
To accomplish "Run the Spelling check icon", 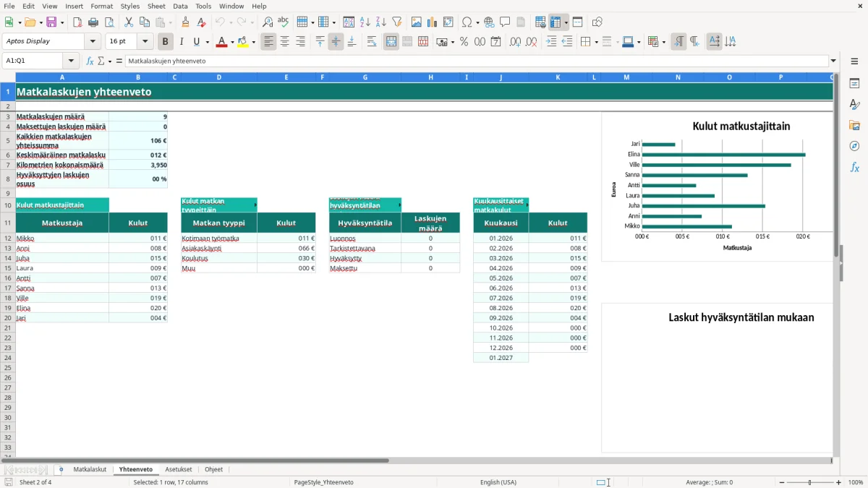I will [x=283, y=22].
